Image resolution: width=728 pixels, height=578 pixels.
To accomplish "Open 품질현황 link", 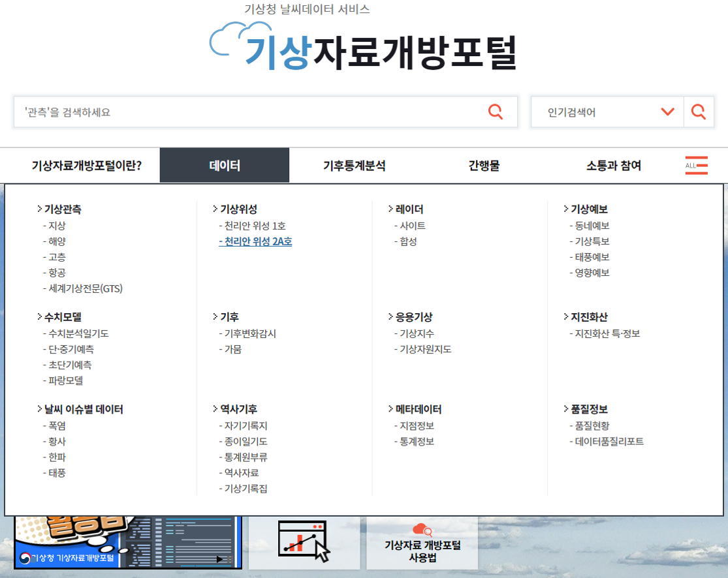I will (590, 426).
